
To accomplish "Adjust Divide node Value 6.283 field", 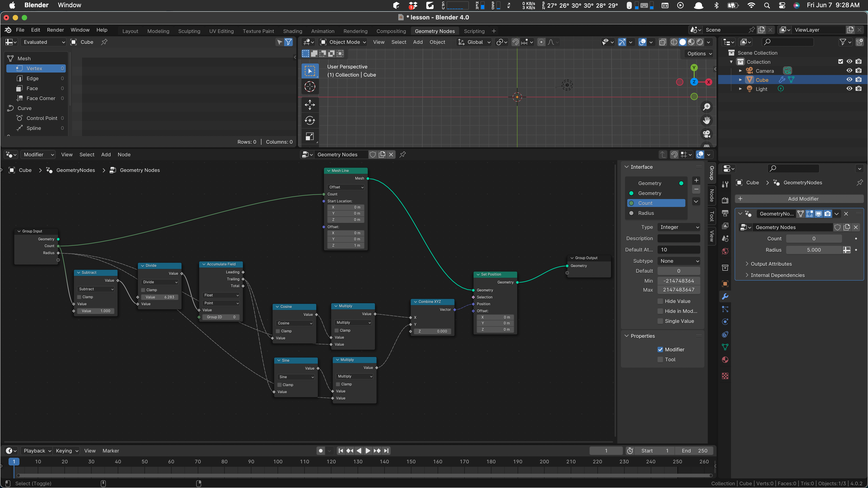I will [160, 297].
